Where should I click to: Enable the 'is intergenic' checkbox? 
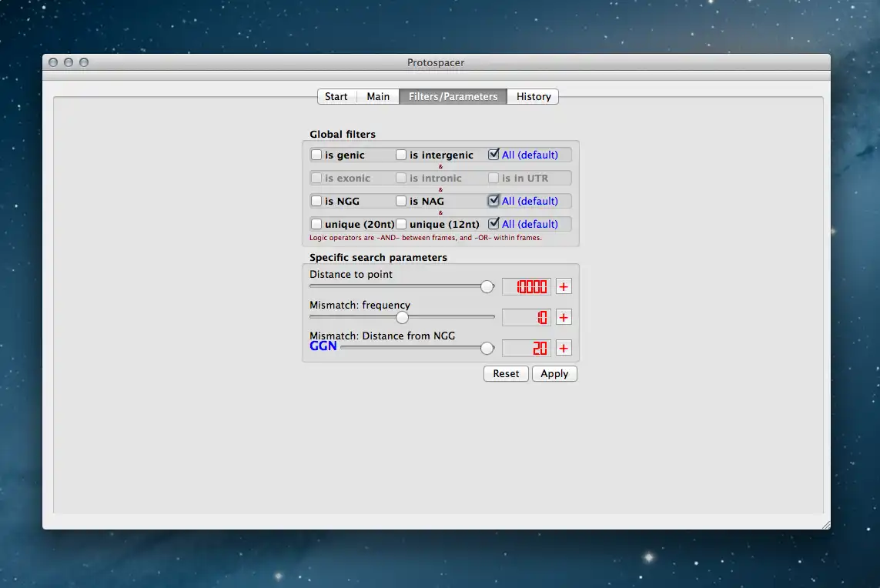(x=400, y=155)
